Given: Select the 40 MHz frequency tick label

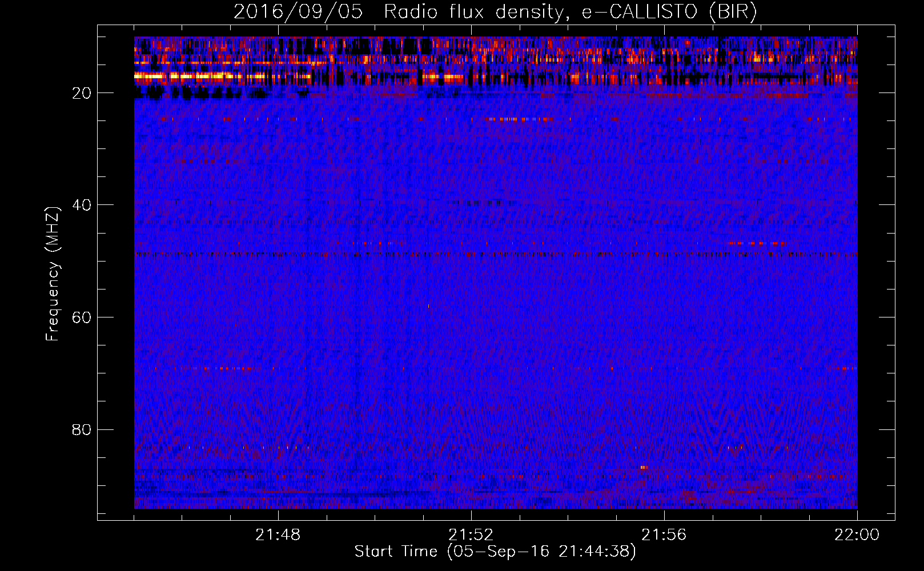Looking at the screenshot, I should (x=82, y=205).
